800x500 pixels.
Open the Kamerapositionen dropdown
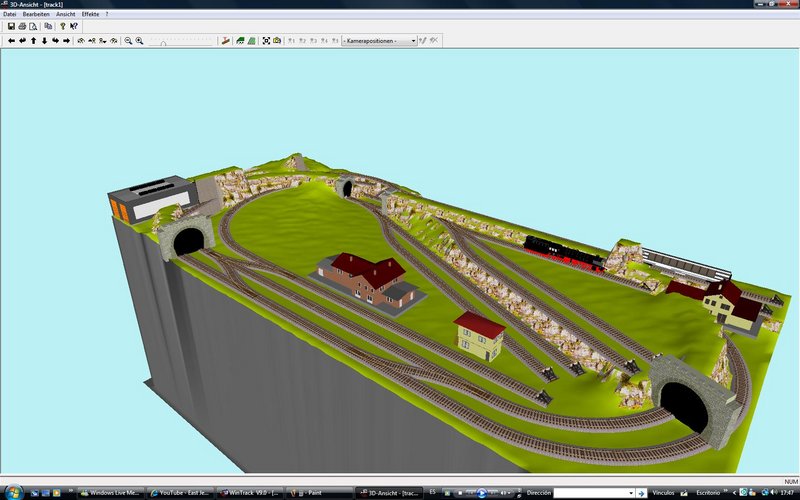click(x=380, y=41)
